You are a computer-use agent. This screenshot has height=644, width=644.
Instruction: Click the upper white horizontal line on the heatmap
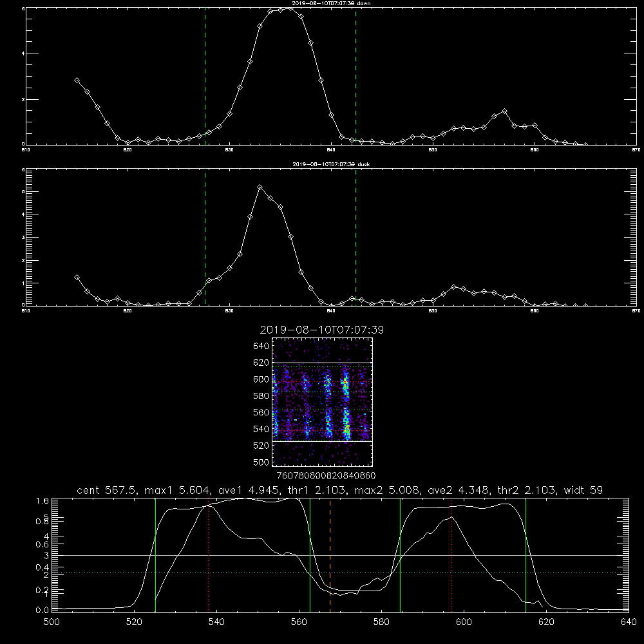322,363
